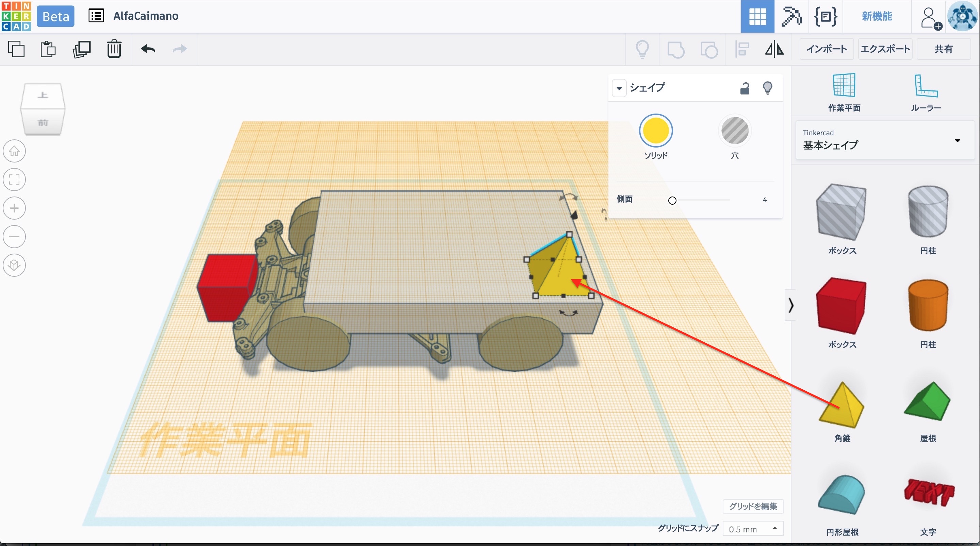Viewport: 980px width, 546px height.
Task: Click the エクスポート menu button
Action: (x=885, y=49)
